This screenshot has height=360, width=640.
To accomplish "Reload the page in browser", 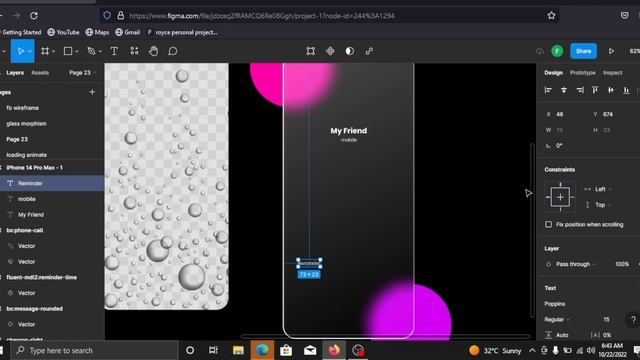I will pos(34,16).
